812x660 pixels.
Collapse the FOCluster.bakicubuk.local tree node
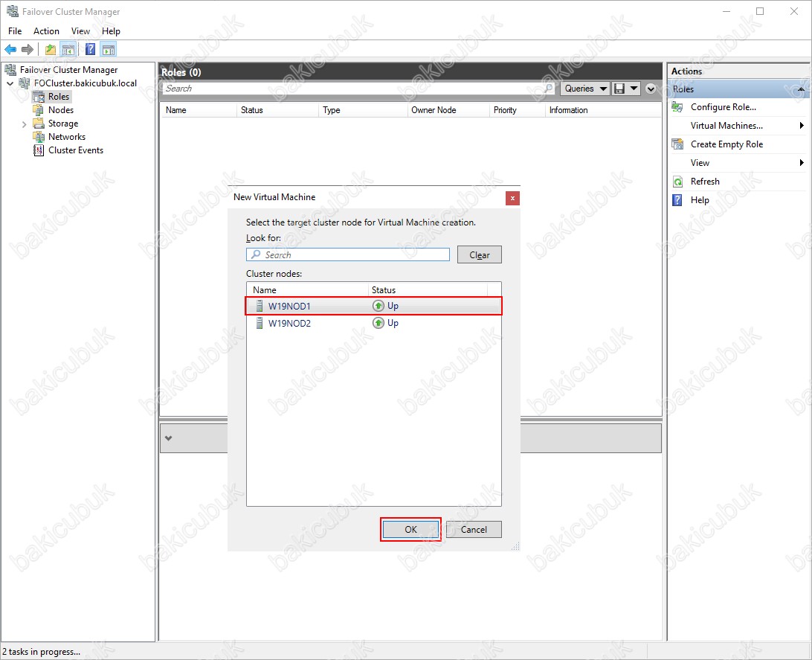(x=10, y=83)
